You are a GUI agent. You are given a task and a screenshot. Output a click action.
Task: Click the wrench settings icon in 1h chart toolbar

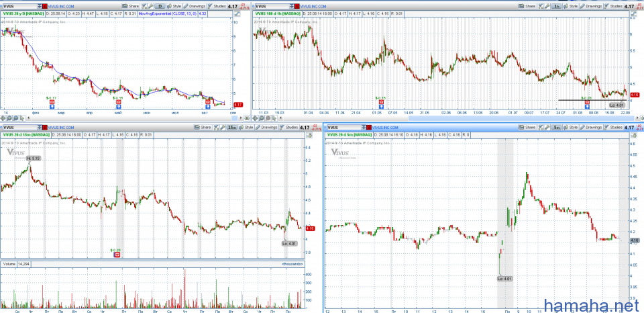547,6
